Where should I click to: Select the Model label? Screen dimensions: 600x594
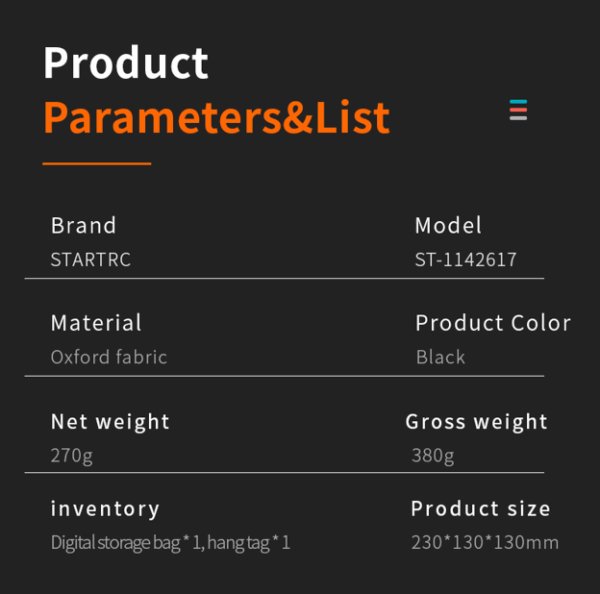click(x=448, y=225)
